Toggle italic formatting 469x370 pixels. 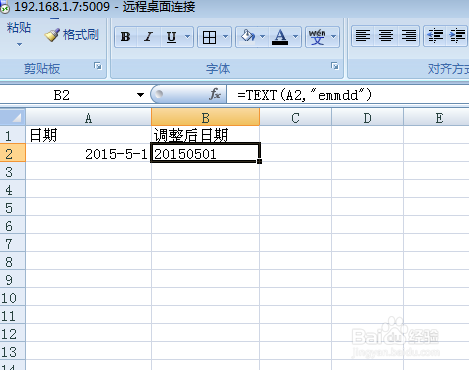(149, 37)
